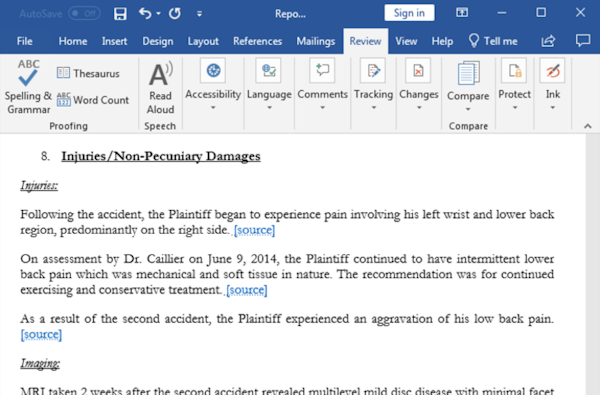The image size is (600, 395).
Task: Open the Share icon in ribbon
Action: click(x=548, y=41)
